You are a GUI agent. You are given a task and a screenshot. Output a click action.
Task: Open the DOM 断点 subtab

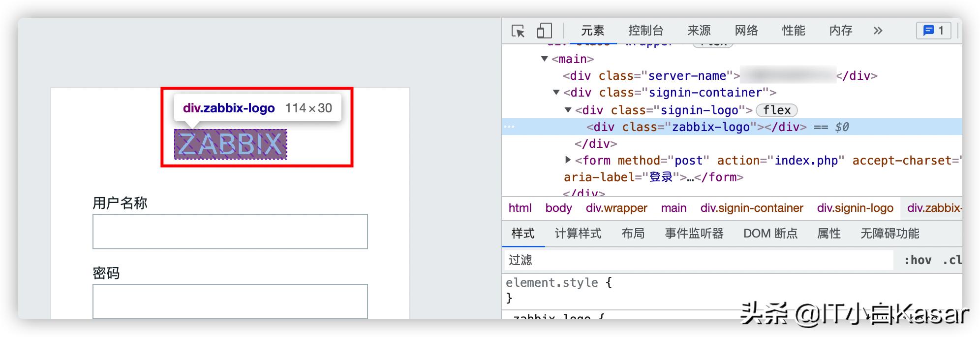point(770,234)
